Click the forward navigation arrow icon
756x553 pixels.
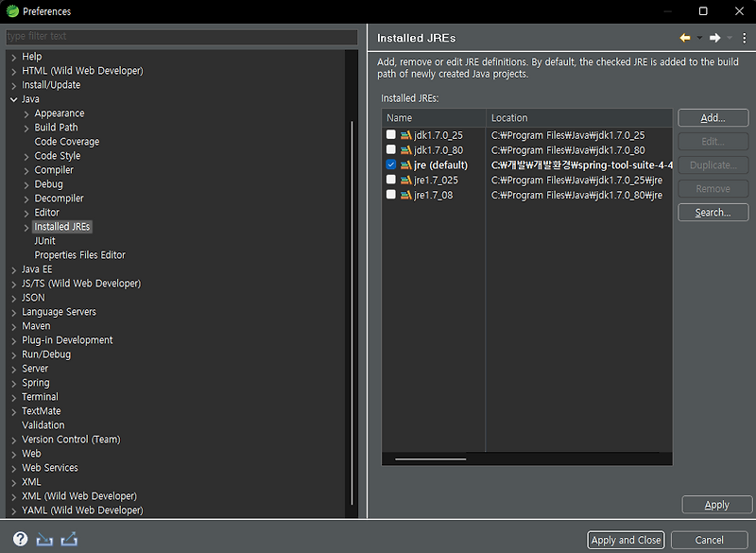pyautogui.click(x=715, y=37)
